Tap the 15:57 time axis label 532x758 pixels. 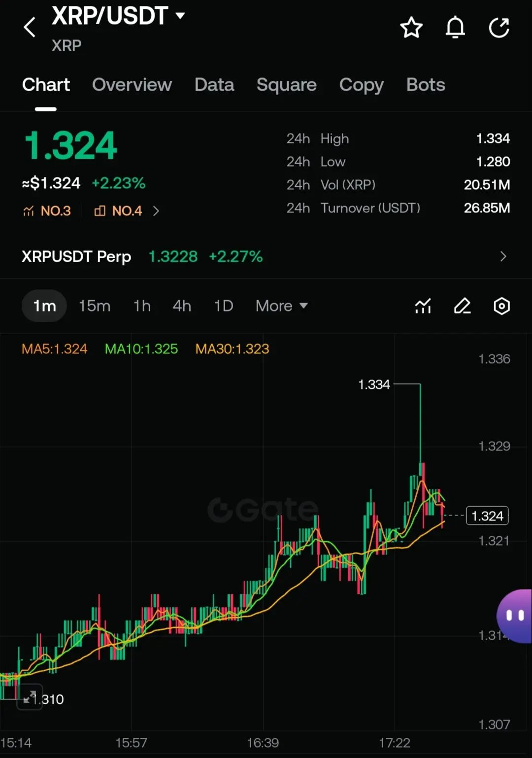pos(131,743)
